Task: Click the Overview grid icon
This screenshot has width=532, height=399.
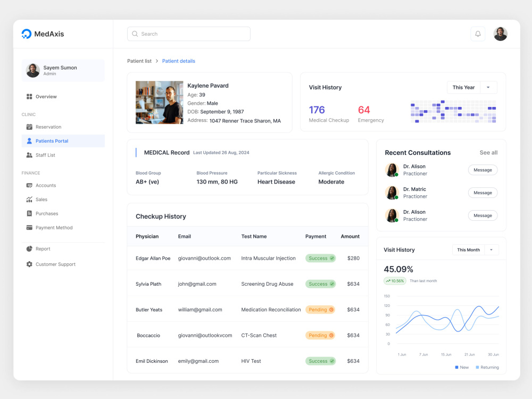Action: [x=29, y=97]
